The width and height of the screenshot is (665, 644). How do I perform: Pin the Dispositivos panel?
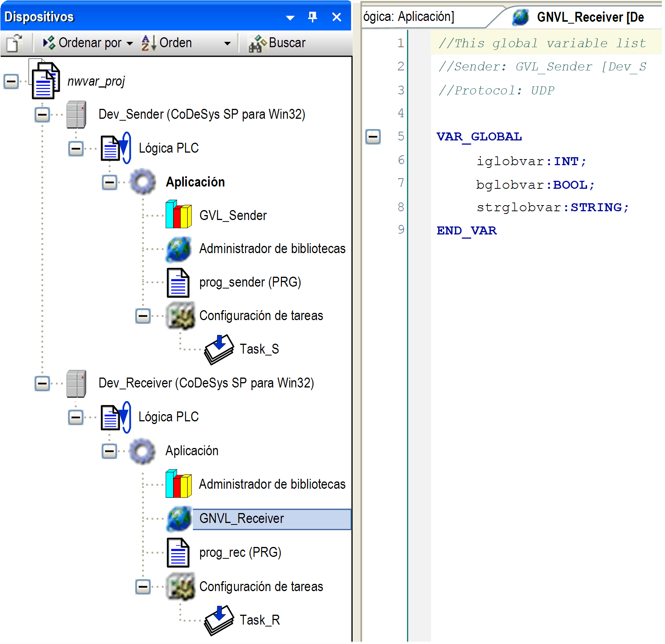(312, 17)
